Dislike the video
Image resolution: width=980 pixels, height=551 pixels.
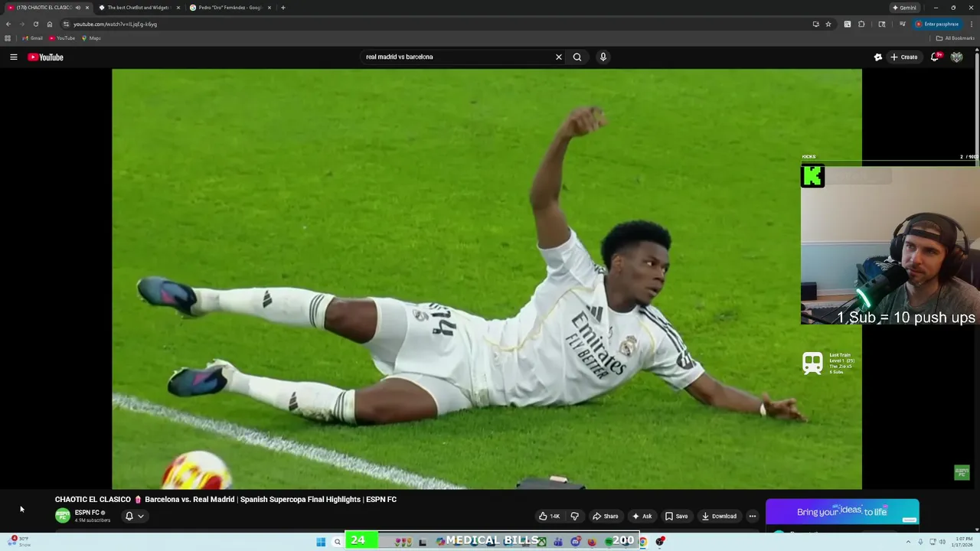coord(575,516)
